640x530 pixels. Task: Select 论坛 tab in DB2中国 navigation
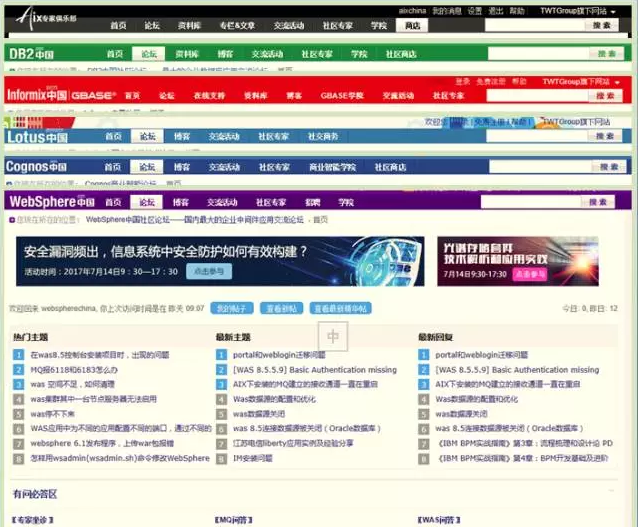[149, 54]
